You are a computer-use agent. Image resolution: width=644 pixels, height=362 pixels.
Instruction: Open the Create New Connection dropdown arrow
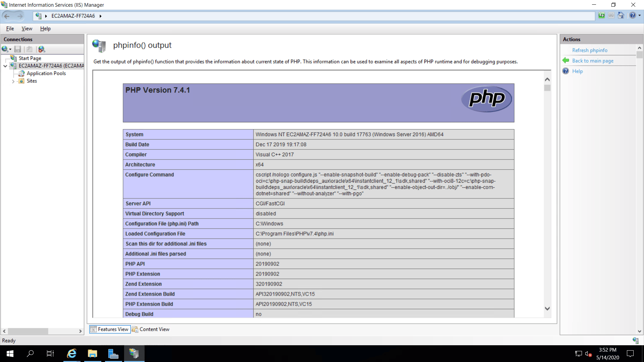tap(10, 50)
